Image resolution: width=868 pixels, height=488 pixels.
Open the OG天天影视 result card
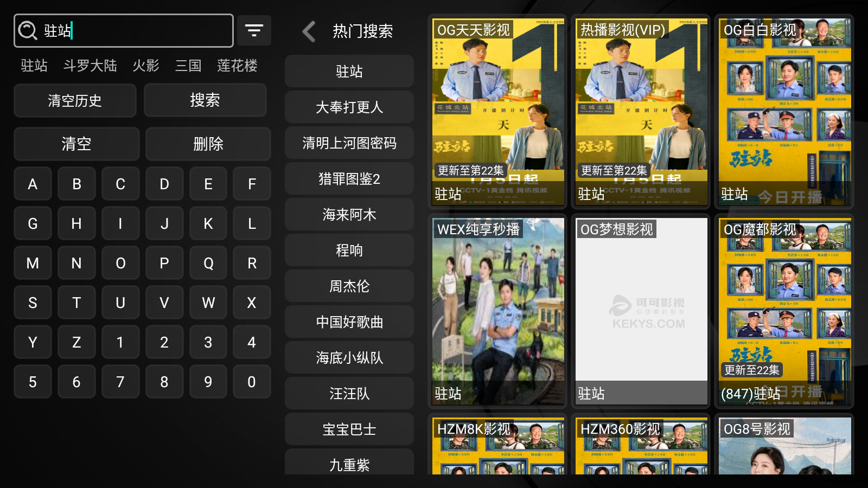point(498,112)
